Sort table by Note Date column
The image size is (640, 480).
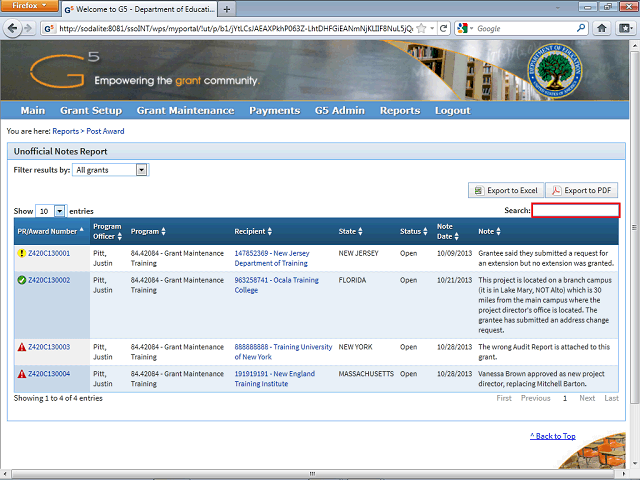pyautogui.click(x=448, y=232)
